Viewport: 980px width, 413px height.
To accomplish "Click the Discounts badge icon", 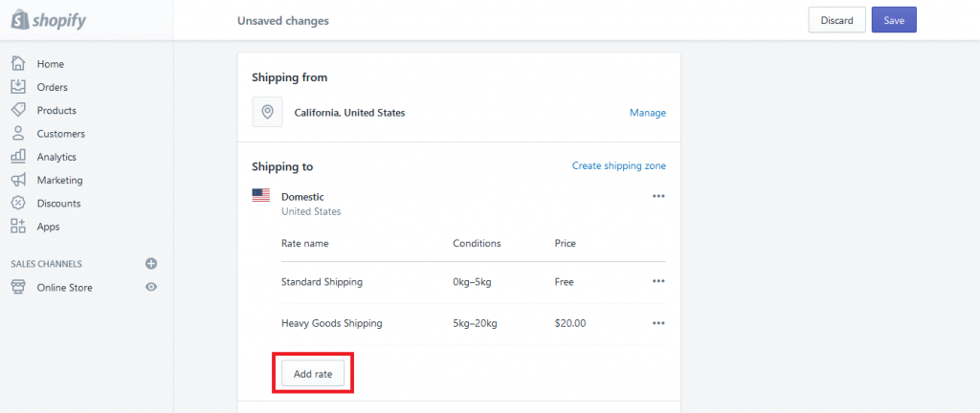I will tap(18, 203).
